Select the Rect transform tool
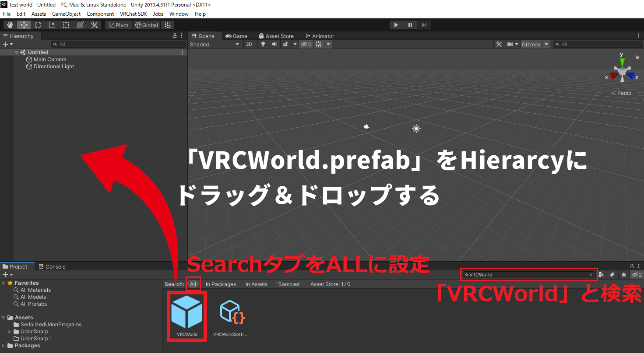Screen dimensions: 644x353 (x=66, y=25)
